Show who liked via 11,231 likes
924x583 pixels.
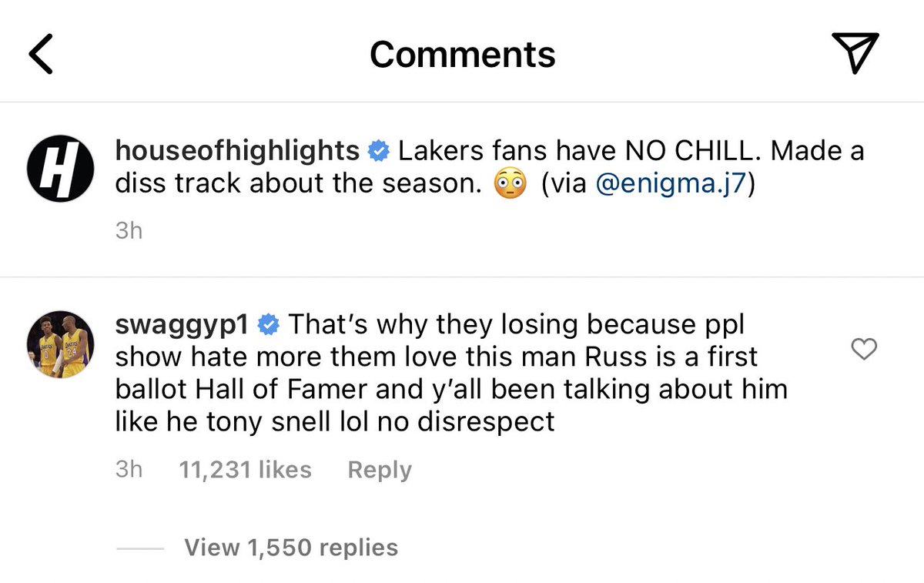click(245, 470)
